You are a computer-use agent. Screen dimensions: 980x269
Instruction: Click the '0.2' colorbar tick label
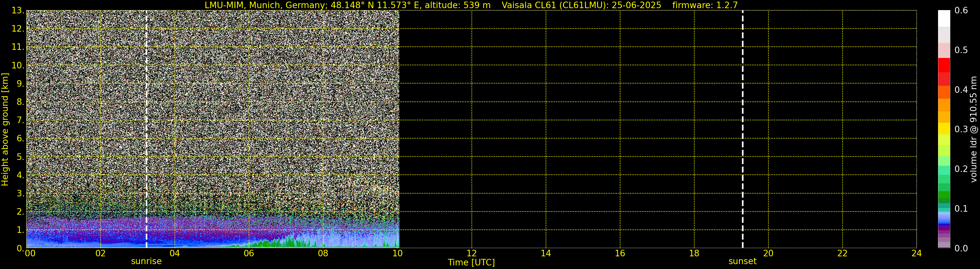click(x=961, y=169)
